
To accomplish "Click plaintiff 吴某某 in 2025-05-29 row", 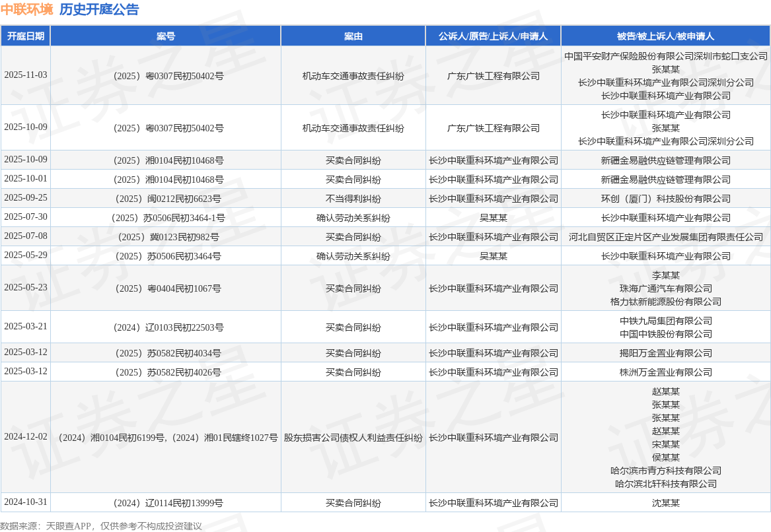I will (x=493, y=256).
